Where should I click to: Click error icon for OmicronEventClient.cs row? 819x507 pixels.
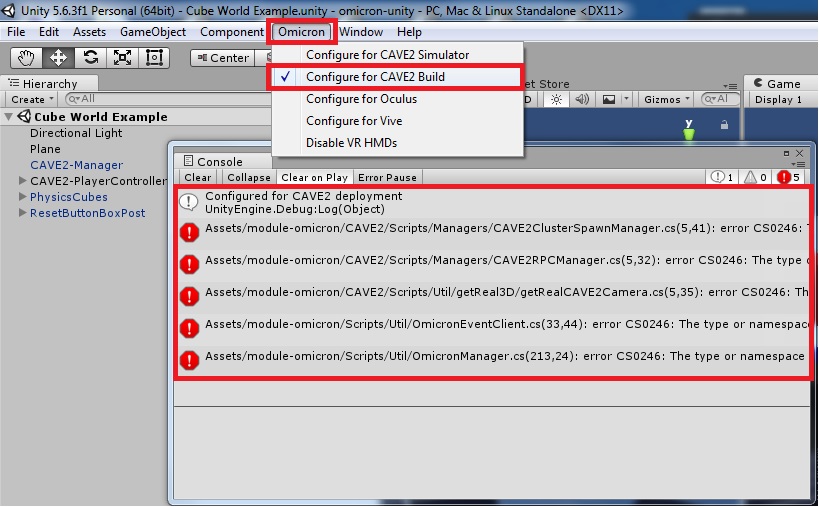(189, 328)
